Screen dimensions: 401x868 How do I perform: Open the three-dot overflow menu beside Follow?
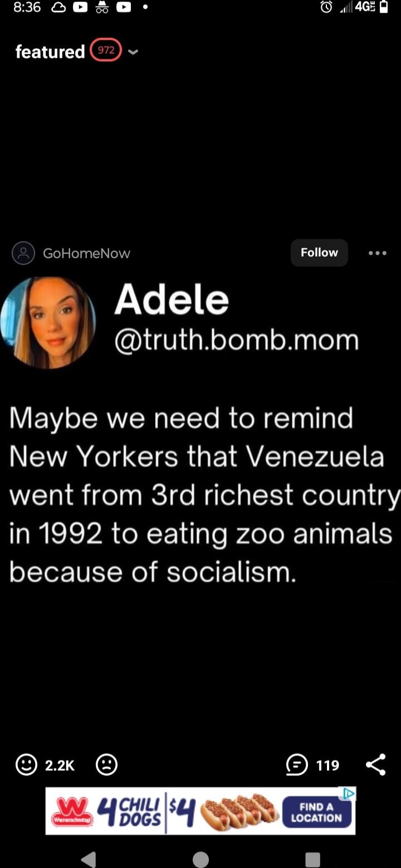point(377,253)
